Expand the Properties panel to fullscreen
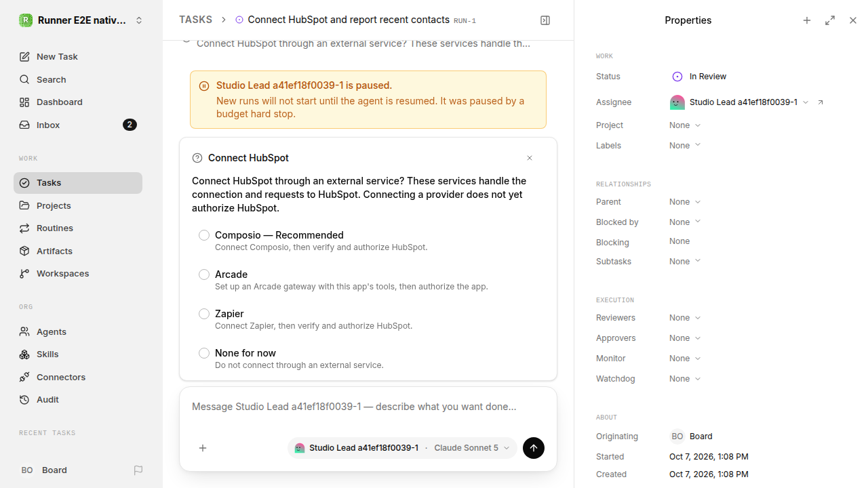Image resolution: width=868 pixels, height=488 pixels. pyautogui.click(x=830, y=20)
